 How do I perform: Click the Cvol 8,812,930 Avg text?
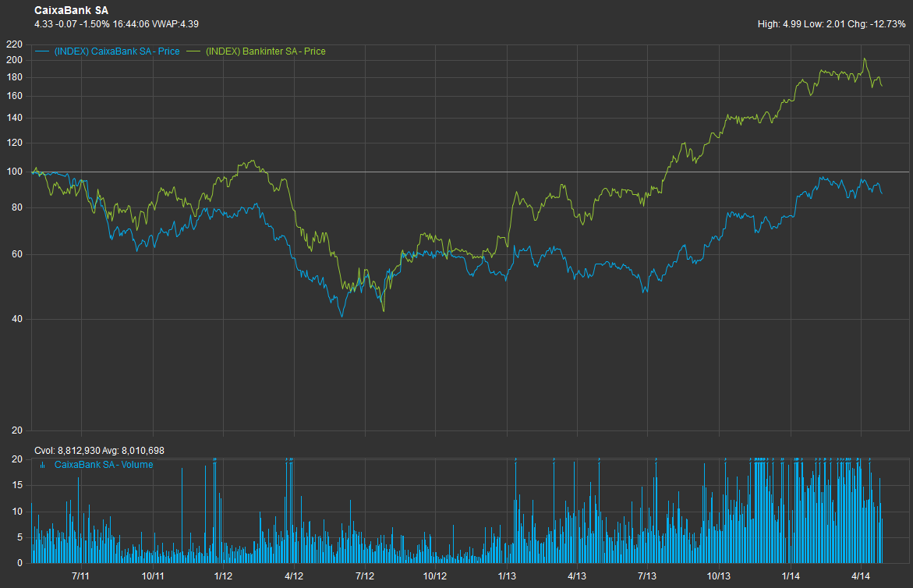(99, 451)
